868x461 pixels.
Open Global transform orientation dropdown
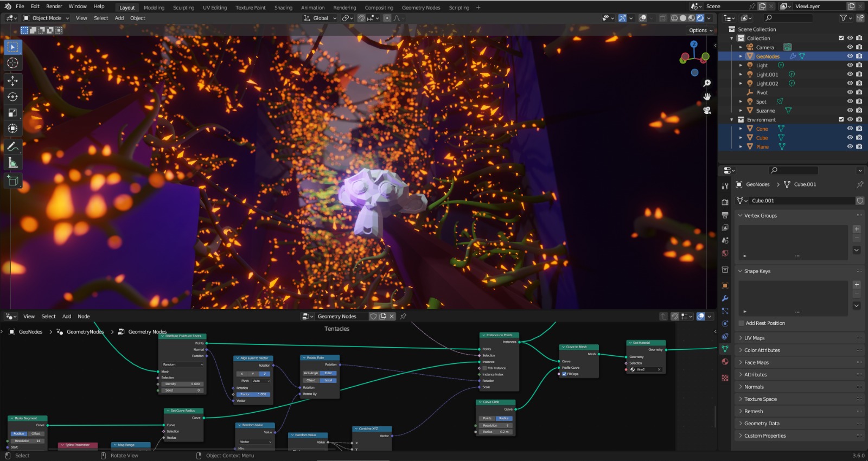point(320,18)
